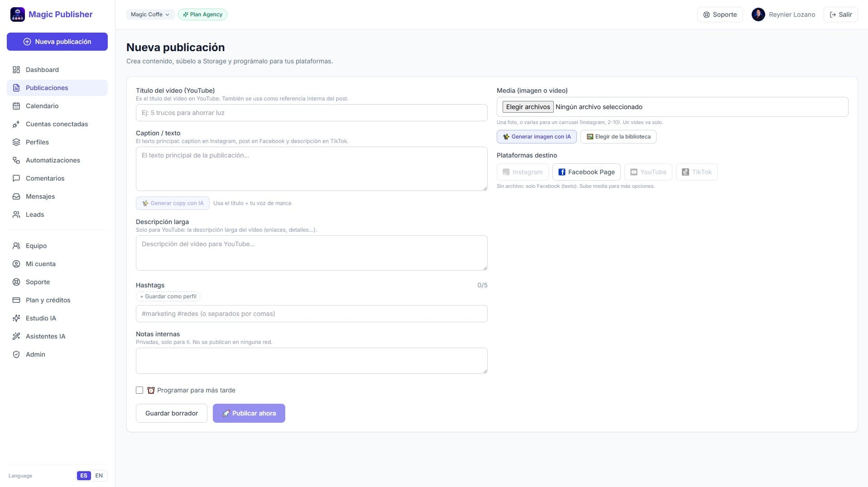868x487 pixels.
Task: Open Soporte button in top bar
Action: [720, 14]
